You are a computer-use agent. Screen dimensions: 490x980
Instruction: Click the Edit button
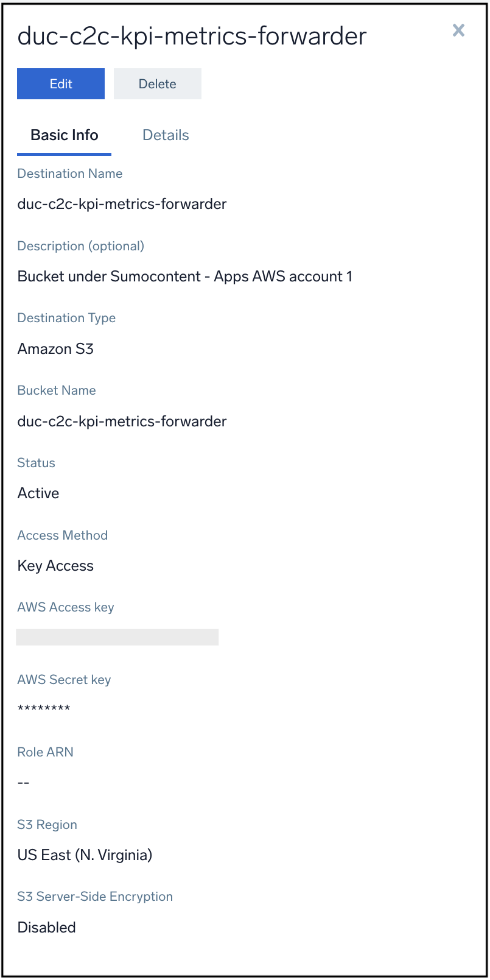click(x=60, y=83)
